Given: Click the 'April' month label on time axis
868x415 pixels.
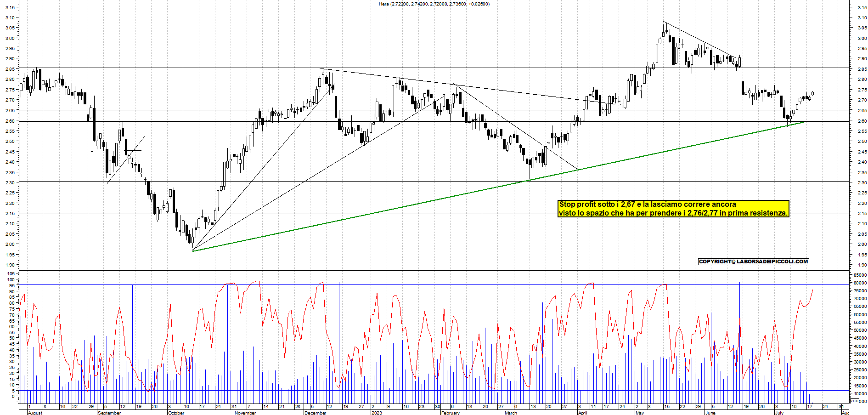Looking at the screenshot, I should point(583,413).
